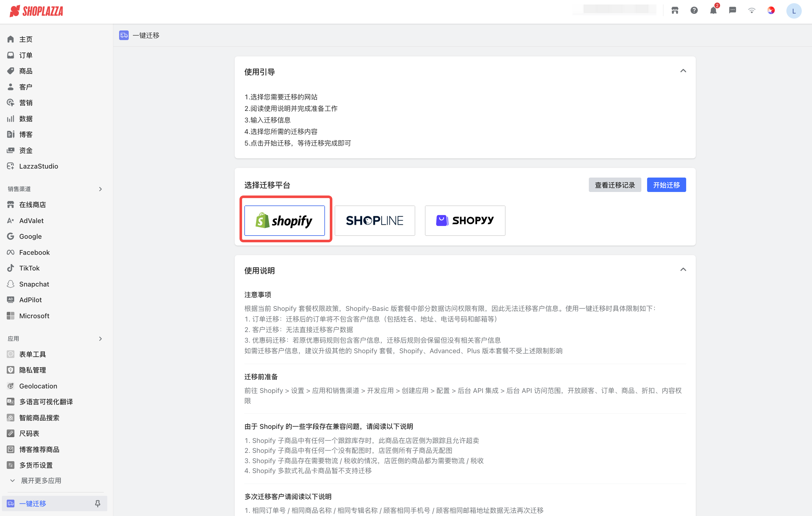Click the wifi status icon
Screen dimensions: 812x516
751,11
